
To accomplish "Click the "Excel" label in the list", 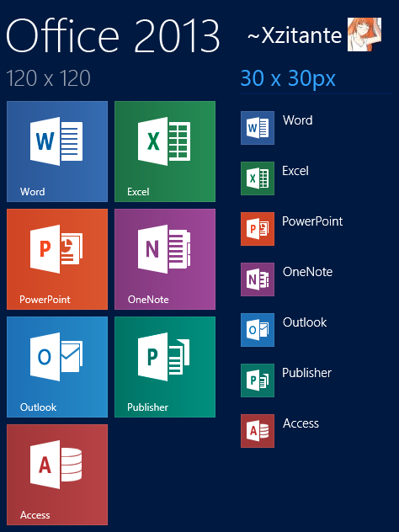I will (x=295, y=171).
